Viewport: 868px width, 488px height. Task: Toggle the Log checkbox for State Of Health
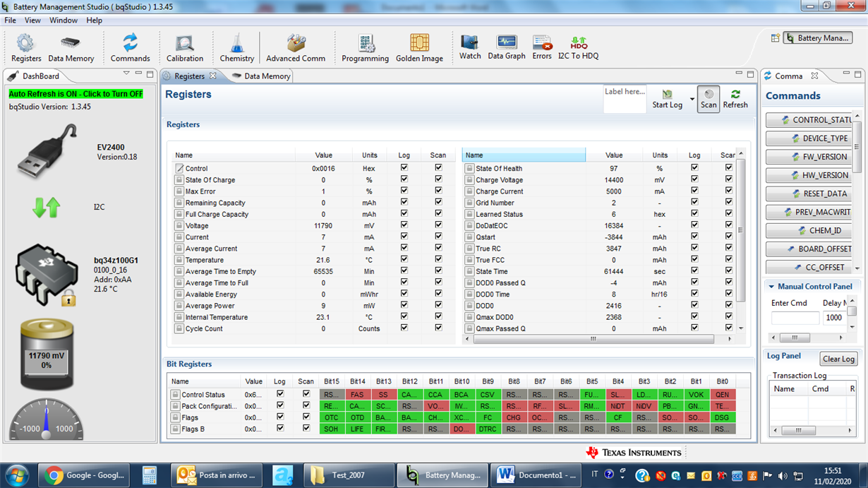694,168
